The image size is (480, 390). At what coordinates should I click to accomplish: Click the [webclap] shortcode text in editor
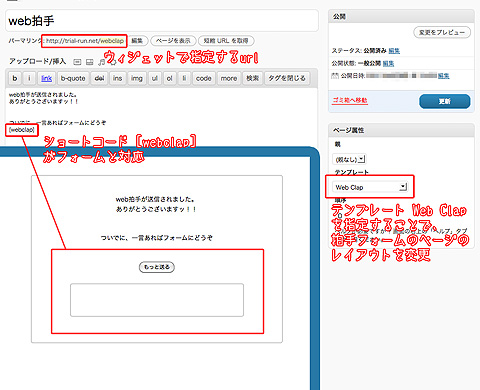[x=22, y=130]
